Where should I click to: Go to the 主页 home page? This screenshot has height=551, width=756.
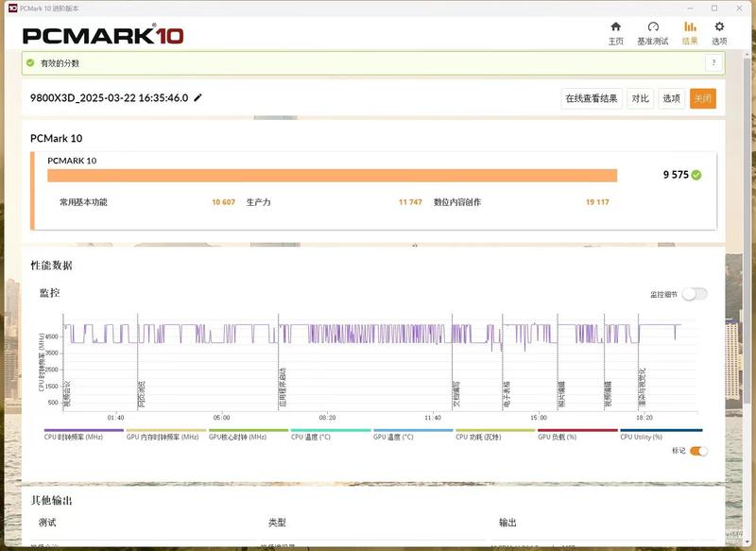[x=616, y=33]
